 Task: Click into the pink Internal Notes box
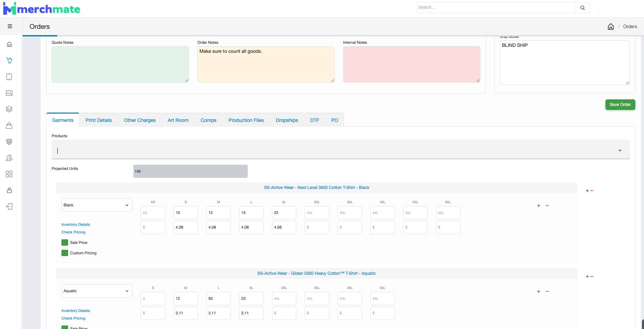pos(412,65)
